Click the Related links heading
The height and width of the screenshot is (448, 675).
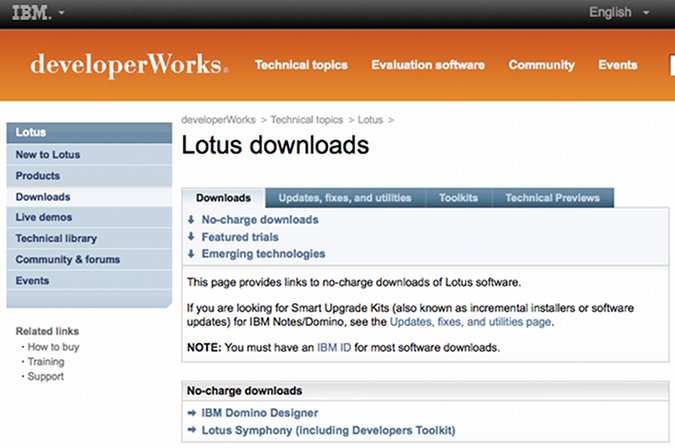click(47, 331)
